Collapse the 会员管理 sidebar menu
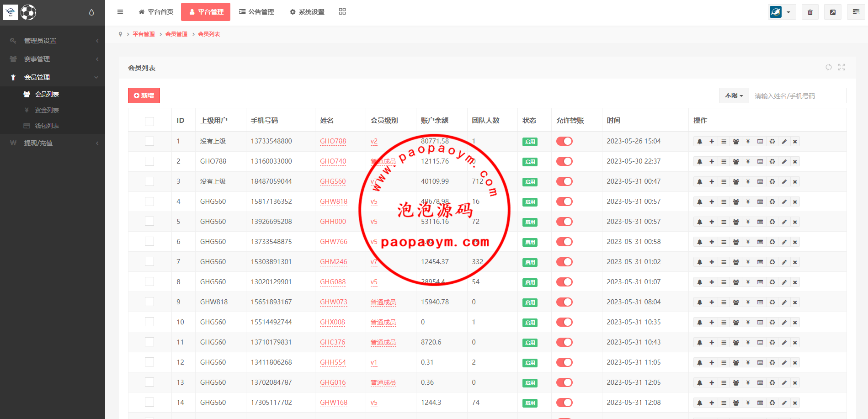This screenshot has width=868, height=419. (x=53, y=77)
